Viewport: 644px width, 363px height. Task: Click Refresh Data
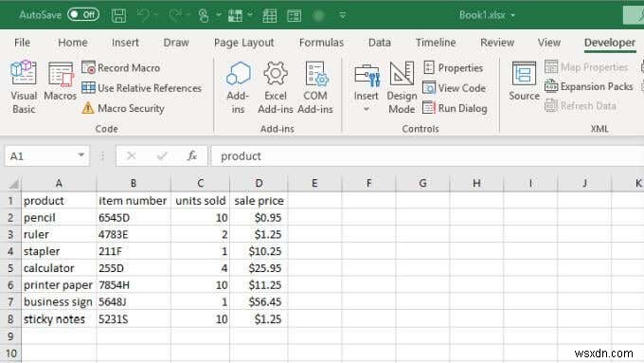pos(581,105)
